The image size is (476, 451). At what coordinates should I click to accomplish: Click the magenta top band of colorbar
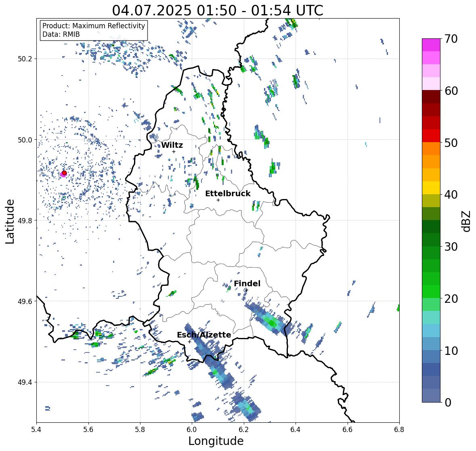[431, 45]
